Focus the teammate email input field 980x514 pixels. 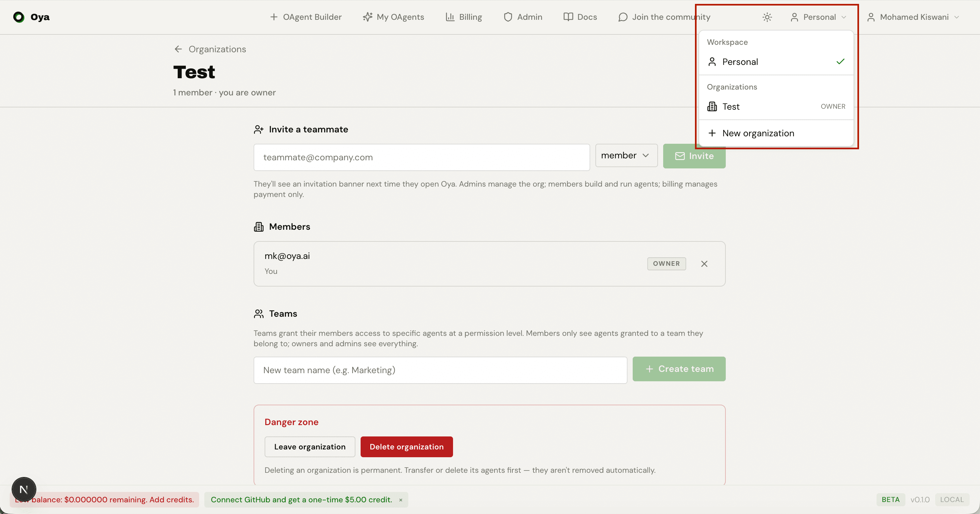coord(422,157)
